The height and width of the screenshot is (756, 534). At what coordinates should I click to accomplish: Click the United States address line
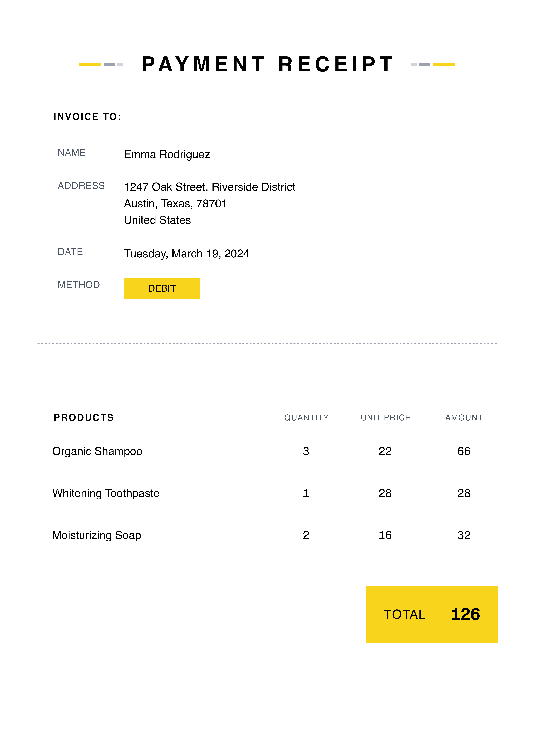coord(157,220)
